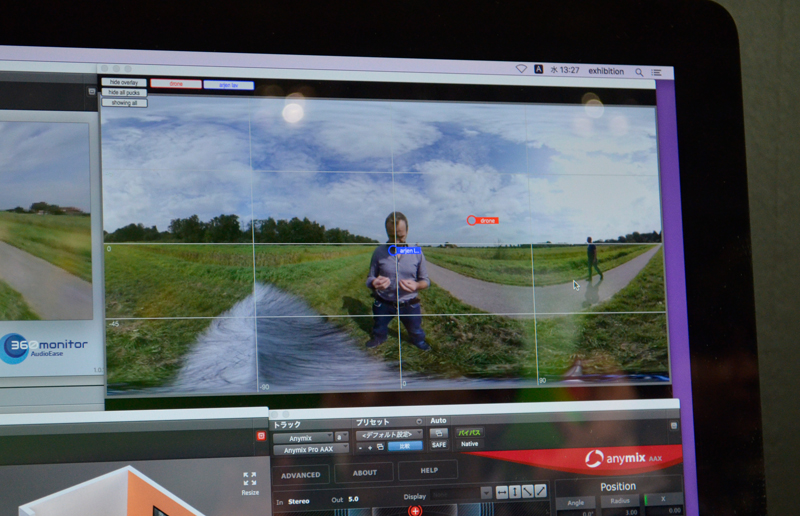Image resolution: width=800 pixels, height=516 pixels.
Task: Open Notification Center list icon in the menu bar
Action: pos(656,72)
